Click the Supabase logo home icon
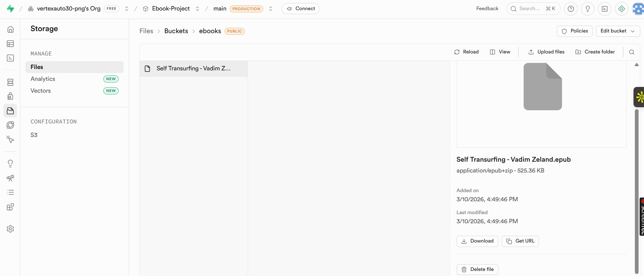The image size is (644, 276). click(11, 9)
